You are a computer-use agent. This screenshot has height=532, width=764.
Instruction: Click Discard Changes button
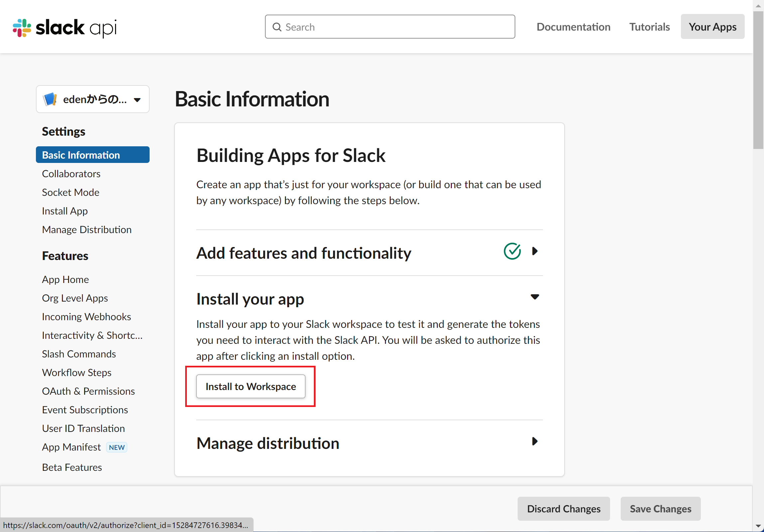(x=564, y=509)
